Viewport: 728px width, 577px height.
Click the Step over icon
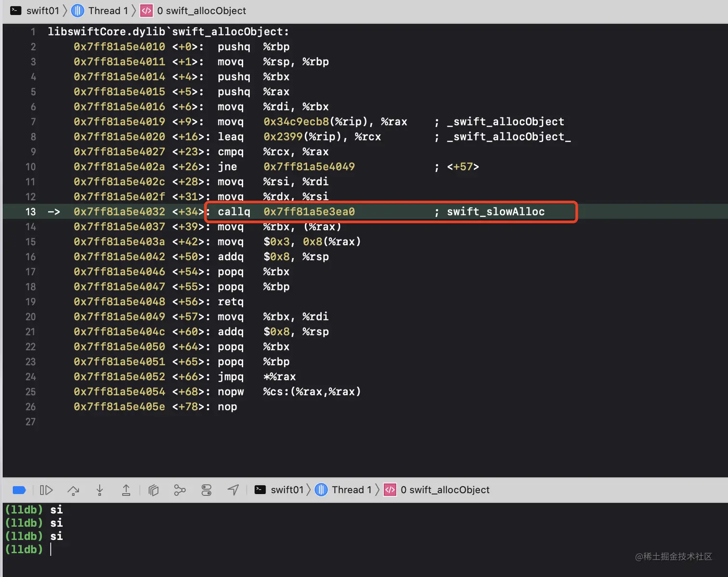[x=73, y=490]
